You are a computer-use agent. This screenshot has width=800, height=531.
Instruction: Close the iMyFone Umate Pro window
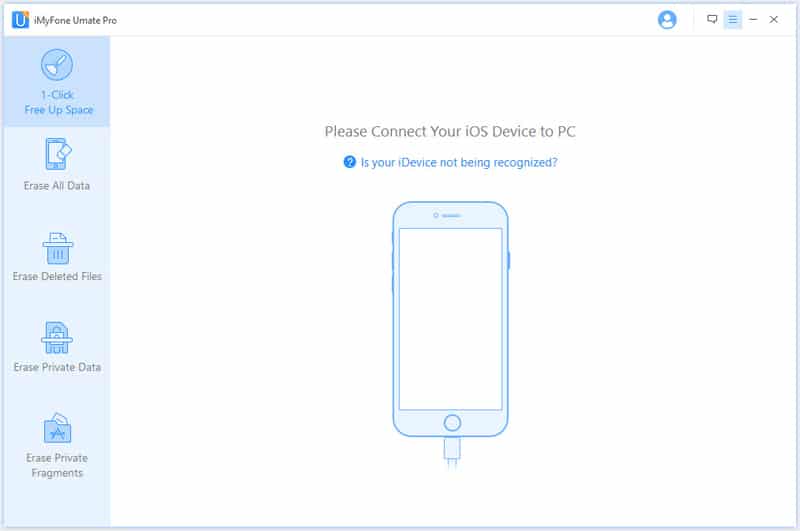coord(773,19)
